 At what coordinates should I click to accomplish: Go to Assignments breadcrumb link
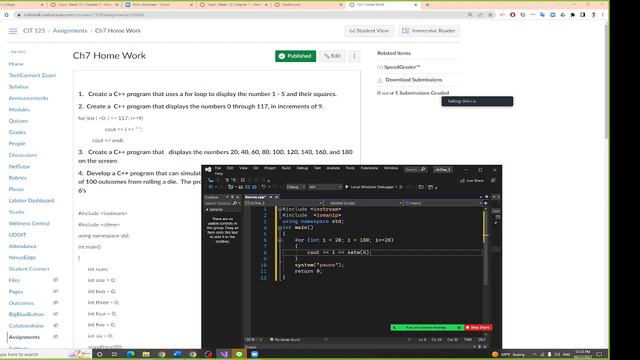pos(70,31)
